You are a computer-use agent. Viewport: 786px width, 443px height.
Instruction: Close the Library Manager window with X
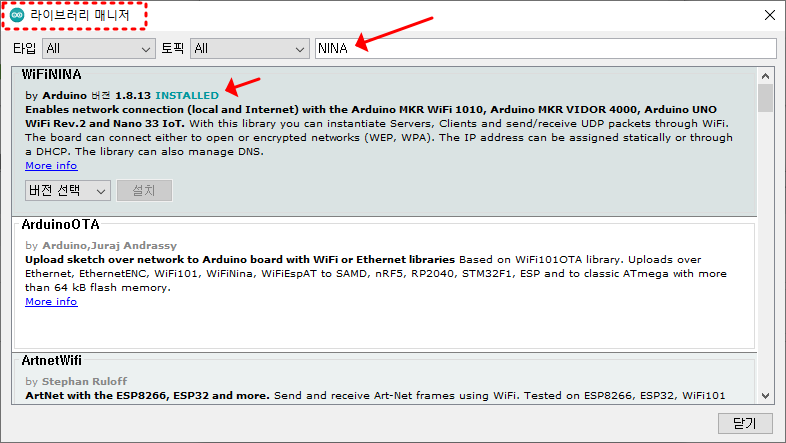(769, 15)
